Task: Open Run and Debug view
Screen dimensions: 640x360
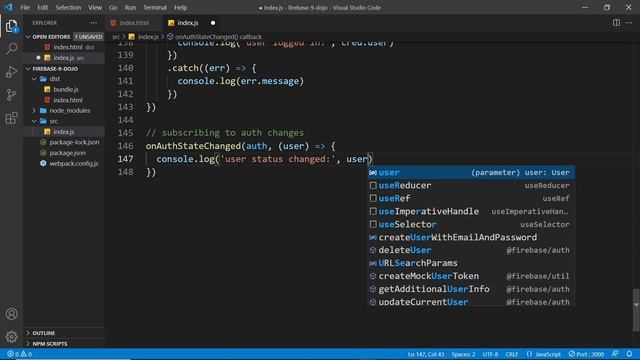Action: (11, 72)
